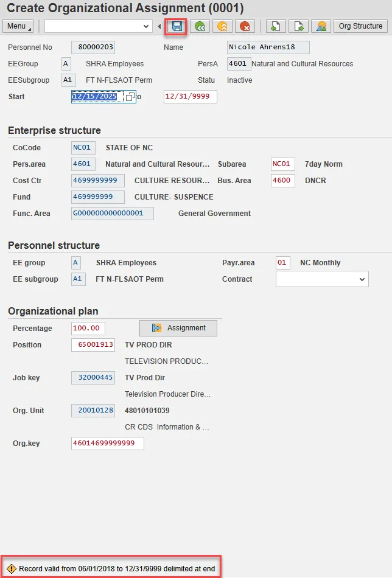Click the Org Structure button

click(360, 26)
